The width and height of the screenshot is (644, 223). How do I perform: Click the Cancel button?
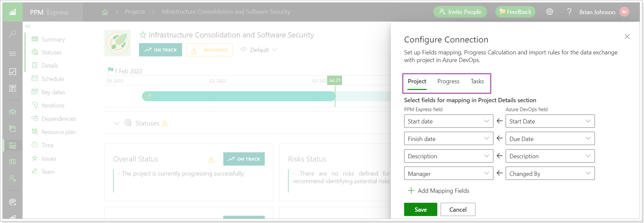point(458,209)
